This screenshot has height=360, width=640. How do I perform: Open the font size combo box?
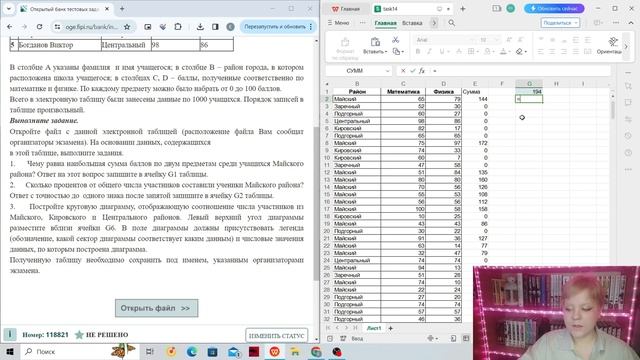489,40
